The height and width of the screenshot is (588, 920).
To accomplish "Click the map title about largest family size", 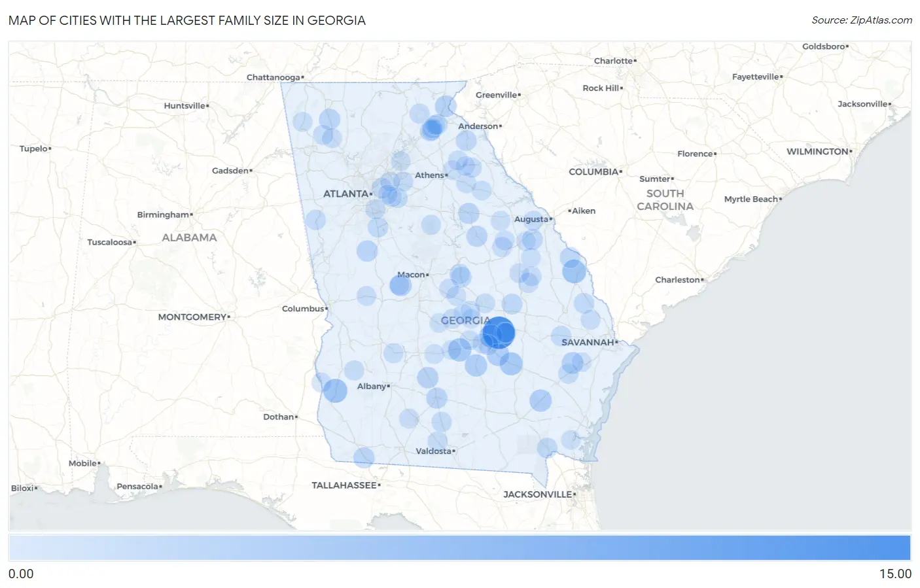I will [x=187, y=20].
